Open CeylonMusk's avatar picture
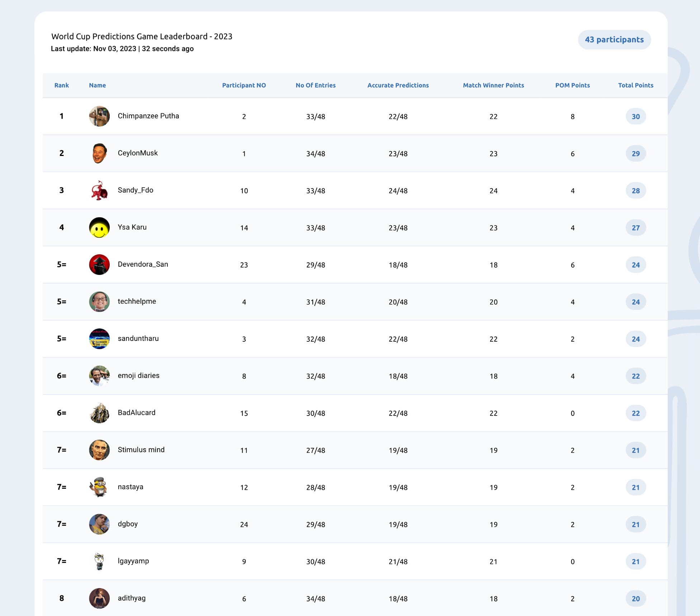Viewport: 700px width, 616px height. pos(99,153)
